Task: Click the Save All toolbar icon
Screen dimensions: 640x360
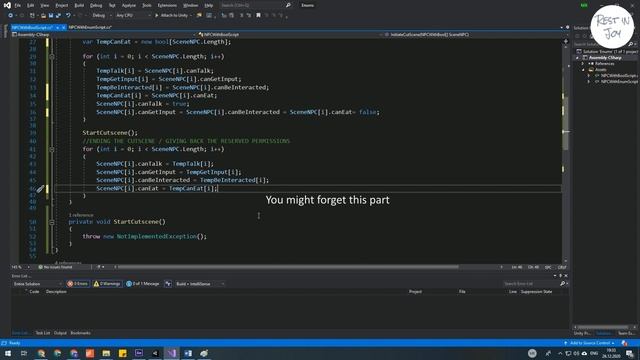Action: 58,16
